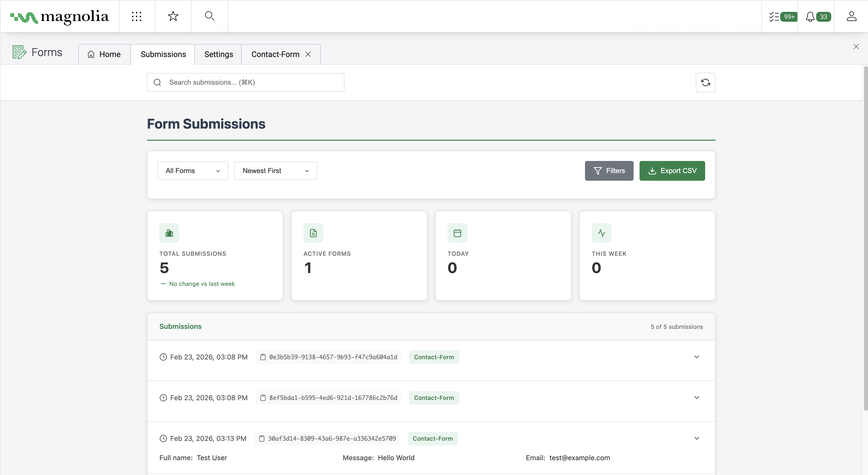Open the All Forms dropdown
The width and height of the screenshot is (868, 475).
[x=193, y=171]
